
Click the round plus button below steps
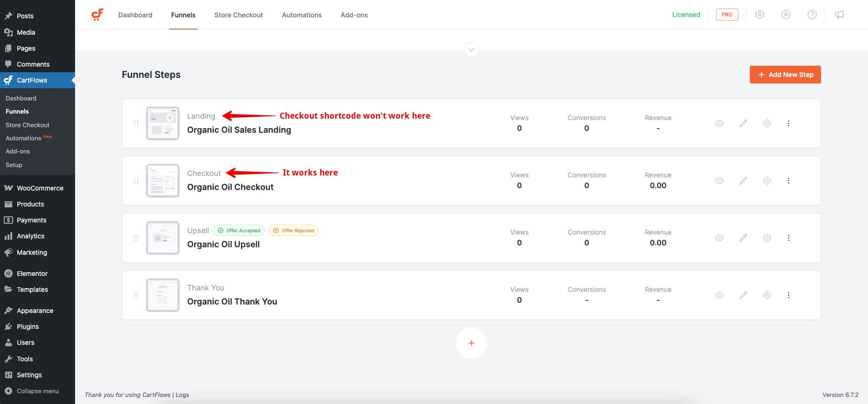click(x=472, y=343)
